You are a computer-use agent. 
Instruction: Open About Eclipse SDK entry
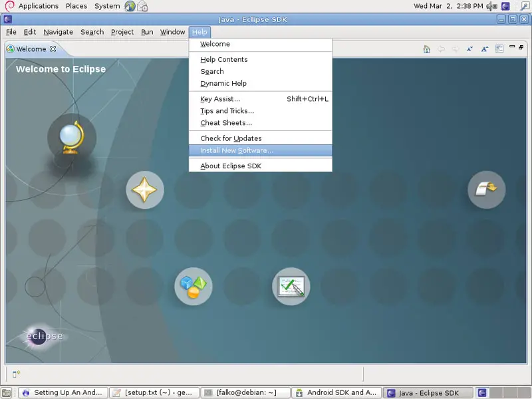(x=260, y=166)
